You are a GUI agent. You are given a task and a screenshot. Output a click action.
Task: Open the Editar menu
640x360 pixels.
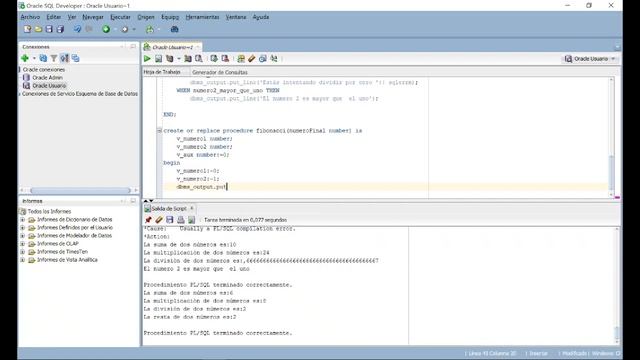click(x=53, y=17)
